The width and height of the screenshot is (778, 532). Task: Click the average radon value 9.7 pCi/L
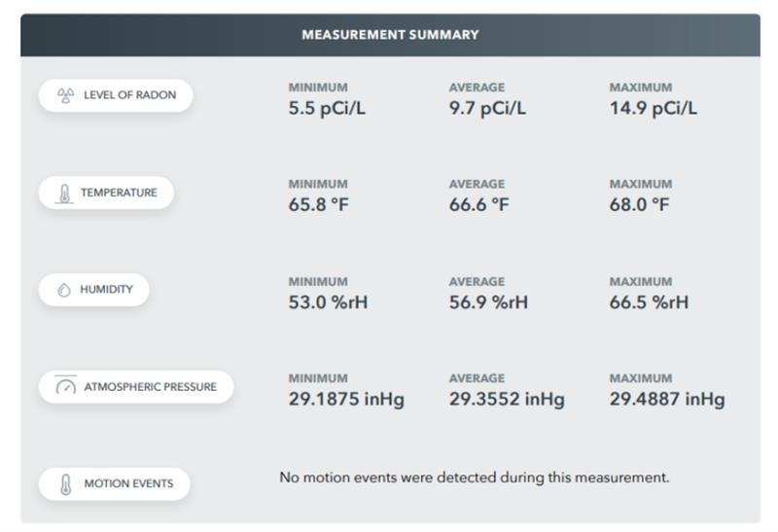pyautogui.click(x=487, y=108)
